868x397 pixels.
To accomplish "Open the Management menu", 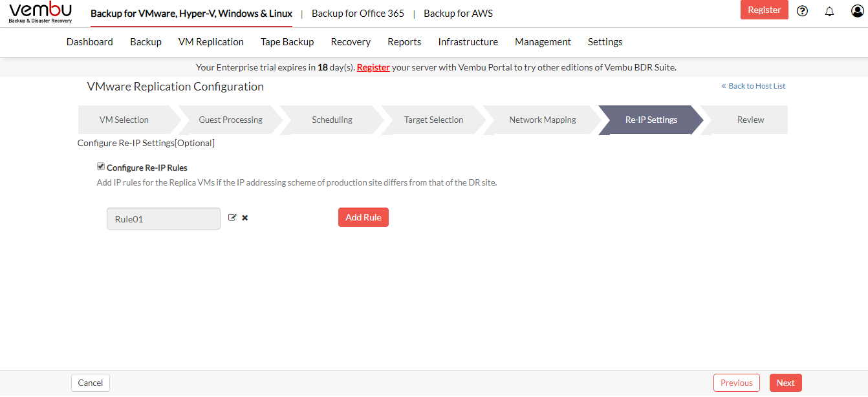I will 543,42.
